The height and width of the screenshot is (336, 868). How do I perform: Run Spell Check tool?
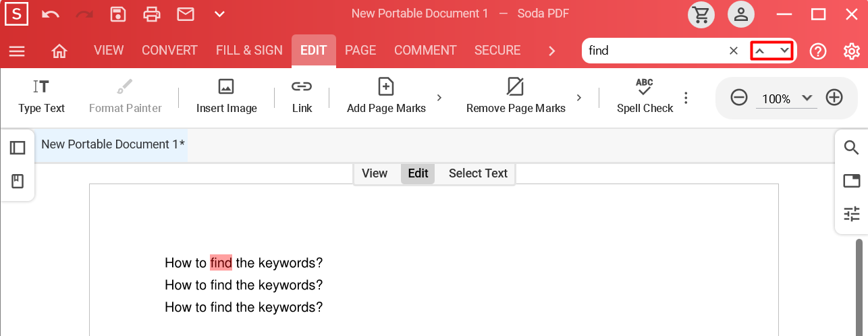[x=645, y=97]
